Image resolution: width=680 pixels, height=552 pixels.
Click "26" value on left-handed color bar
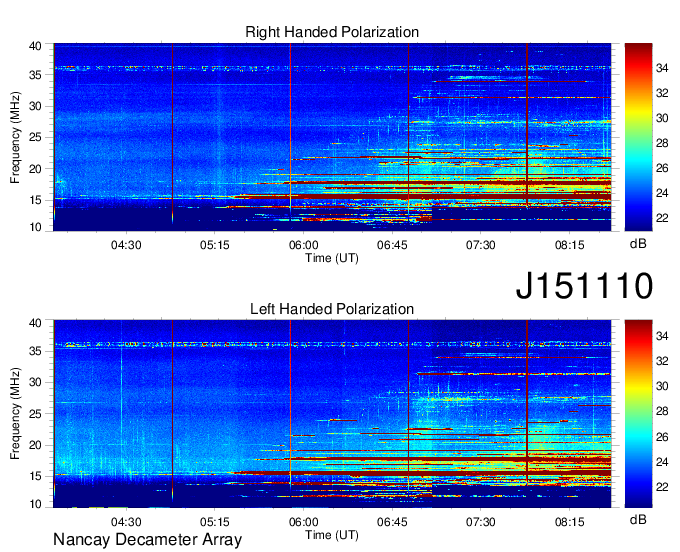click(x=662, y=437)
